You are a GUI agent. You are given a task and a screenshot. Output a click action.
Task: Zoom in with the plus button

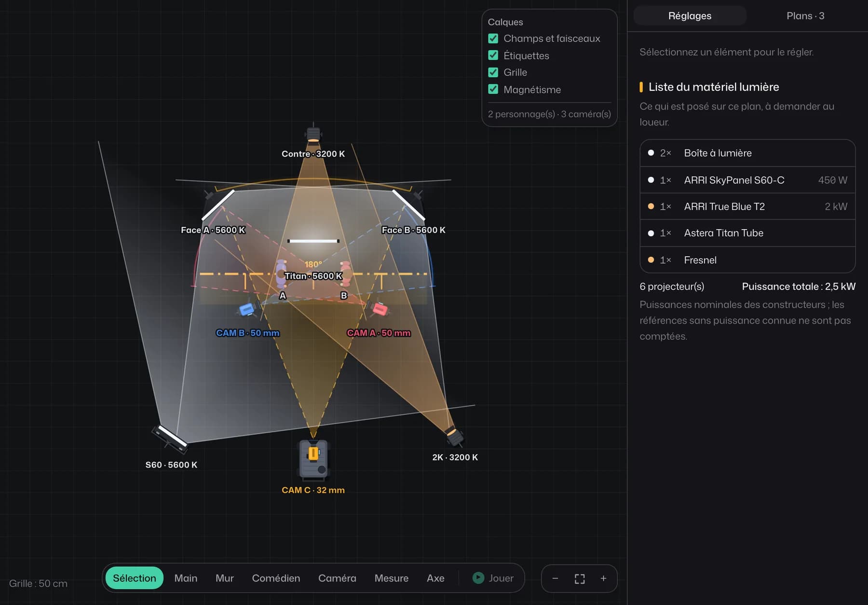click(603, 578)
